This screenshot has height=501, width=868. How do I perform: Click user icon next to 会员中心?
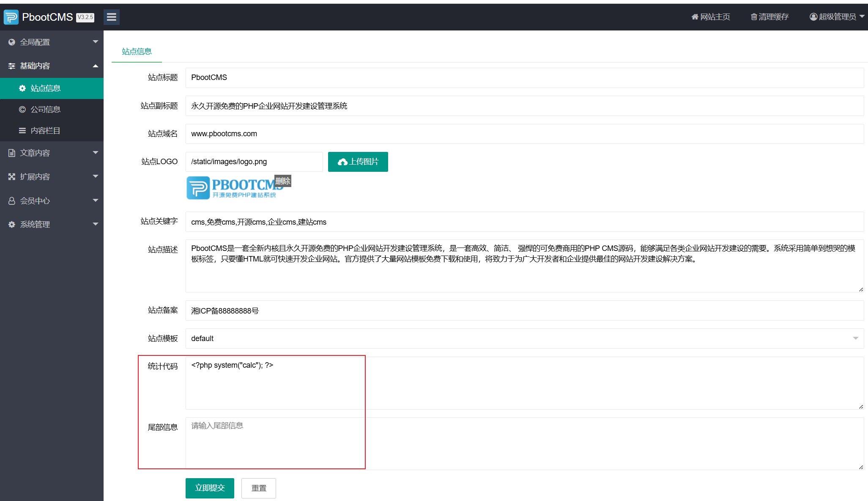(12, 201)
